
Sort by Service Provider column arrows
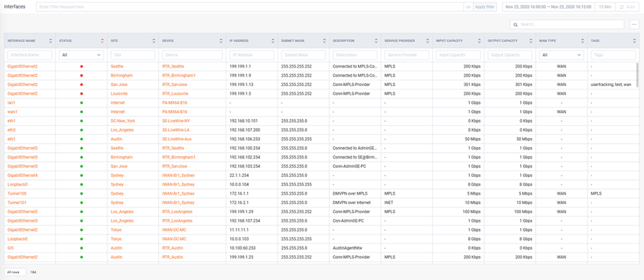(x=428, y=41)
